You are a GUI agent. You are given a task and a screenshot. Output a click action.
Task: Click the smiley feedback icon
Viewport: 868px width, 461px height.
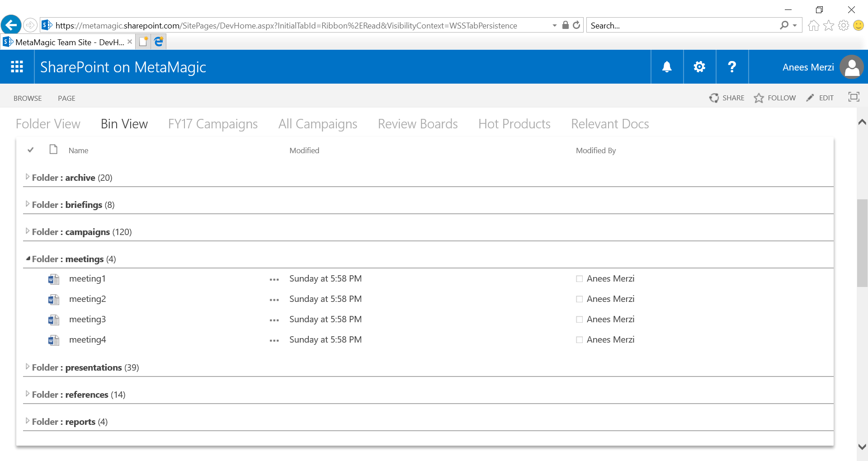tap(859, 25)
